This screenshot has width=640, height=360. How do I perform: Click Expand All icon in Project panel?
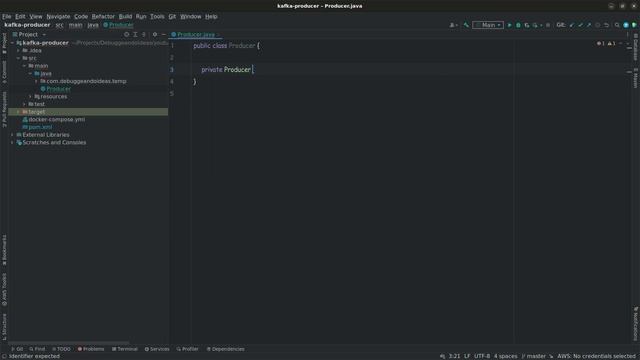click(x=135, y=35)
